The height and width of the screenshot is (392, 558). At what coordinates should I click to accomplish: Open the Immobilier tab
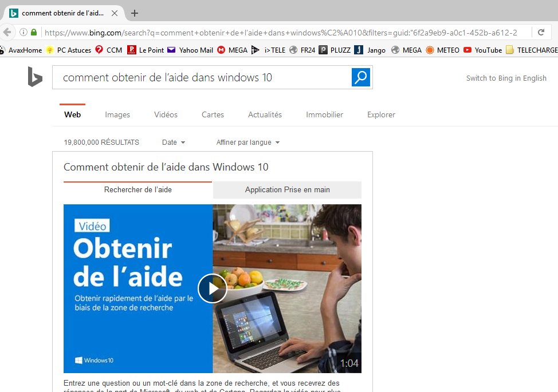[325, 114]
